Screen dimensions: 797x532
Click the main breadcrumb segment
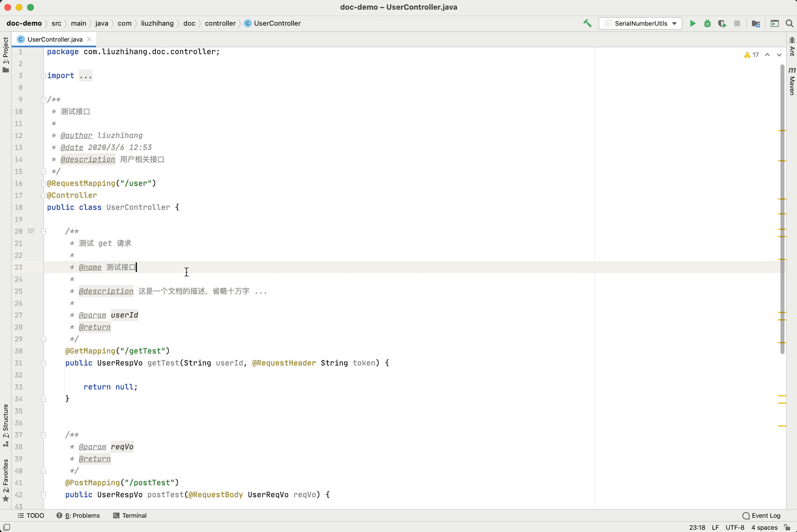coord(78,23)
